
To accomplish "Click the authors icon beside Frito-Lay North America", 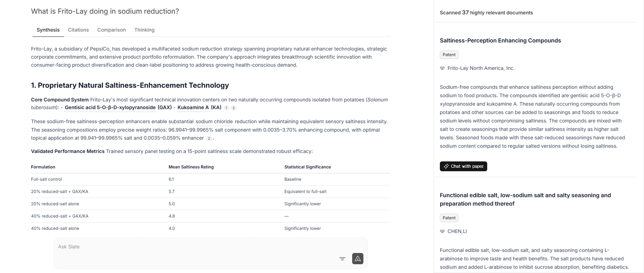I will 442,68.
